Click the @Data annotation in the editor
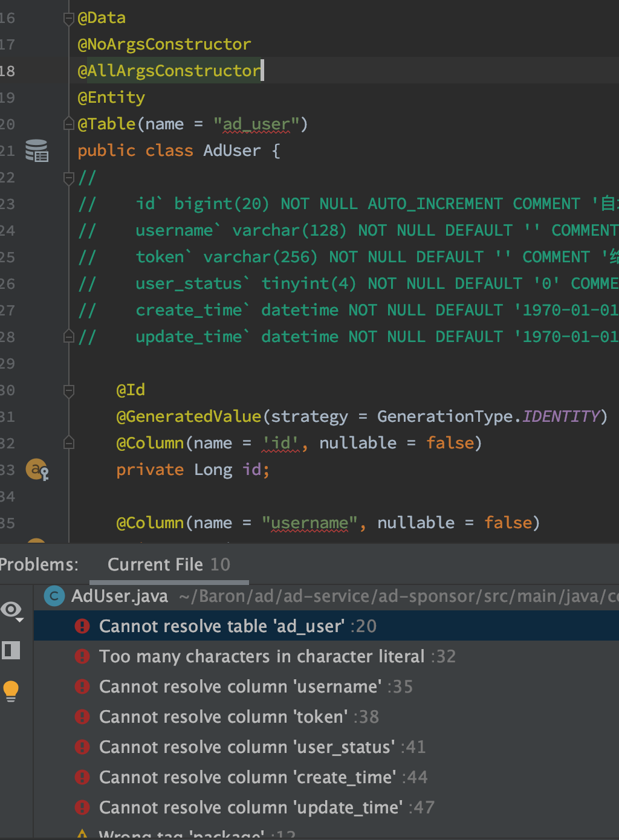Viewport: 619px width, 840px height. point(102,18)
